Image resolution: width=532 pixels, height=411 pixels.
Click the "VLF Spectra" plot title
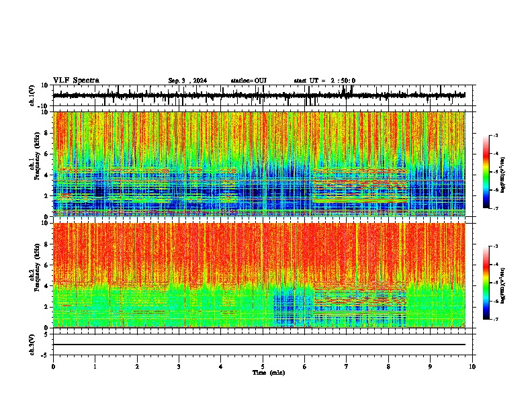click(76, 81)
